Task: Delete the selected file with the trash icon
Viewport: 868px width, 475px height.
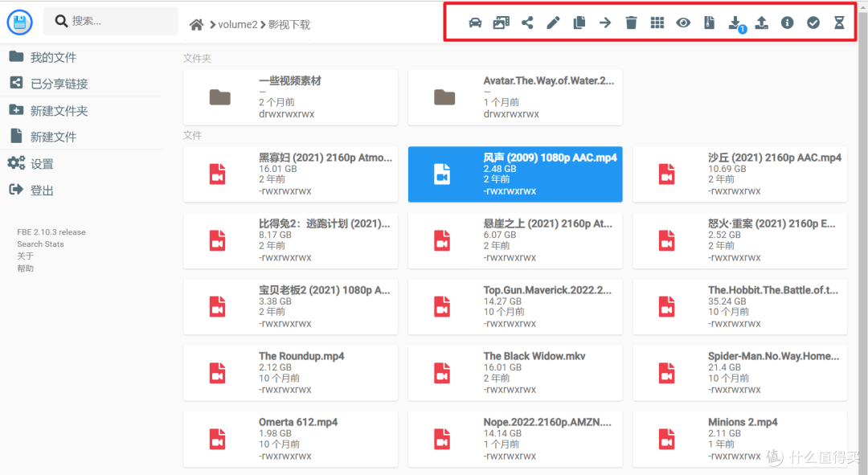Action: pyautogui.click(x=631, y=23)
